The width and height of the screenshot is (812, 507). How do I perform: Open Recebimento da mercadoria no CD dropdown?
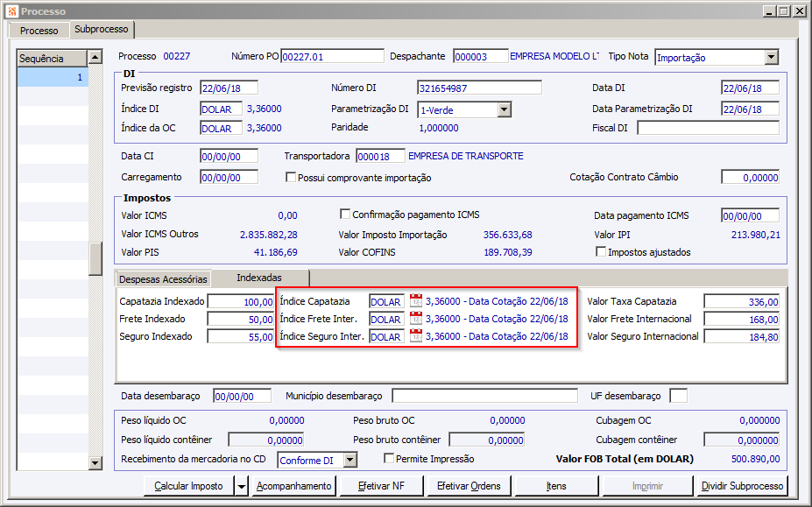tap(350, 460)
